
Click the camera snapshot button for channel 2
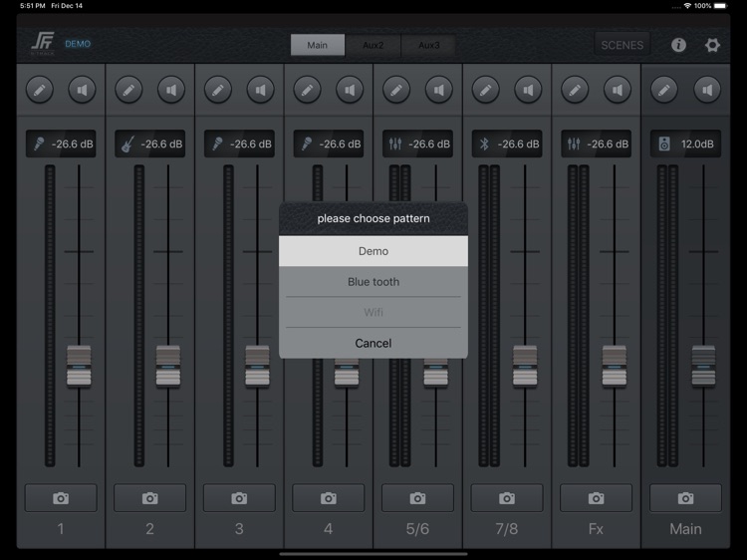(149, 498)
